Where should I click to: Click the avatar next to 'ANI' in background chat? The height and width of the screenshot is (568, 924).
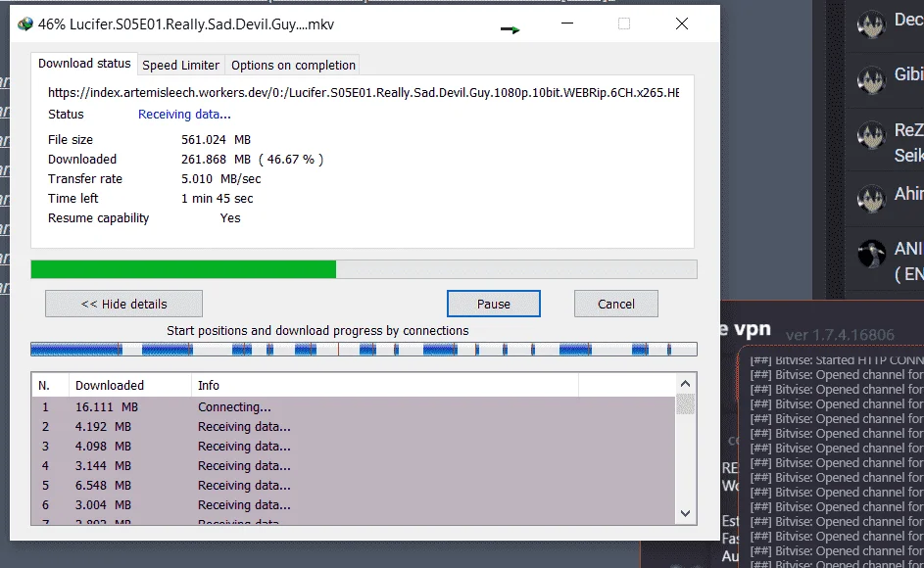click(x=871, y=254)
